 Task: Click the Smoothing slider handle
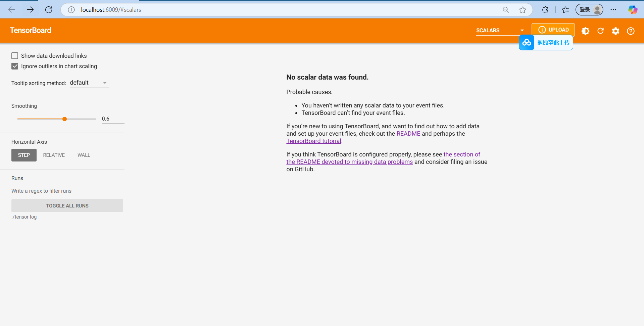64,119
